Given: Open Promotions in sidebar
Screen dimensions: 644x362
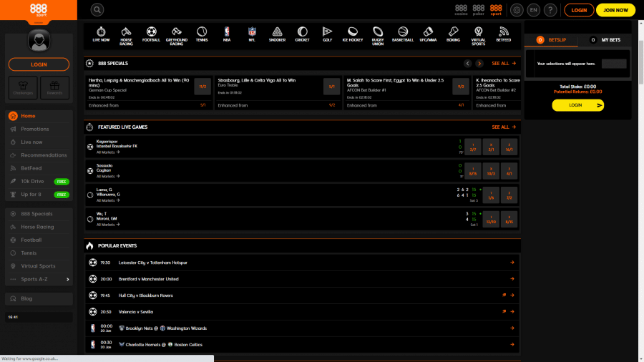Looking at the screenshot, I should 39,129.
